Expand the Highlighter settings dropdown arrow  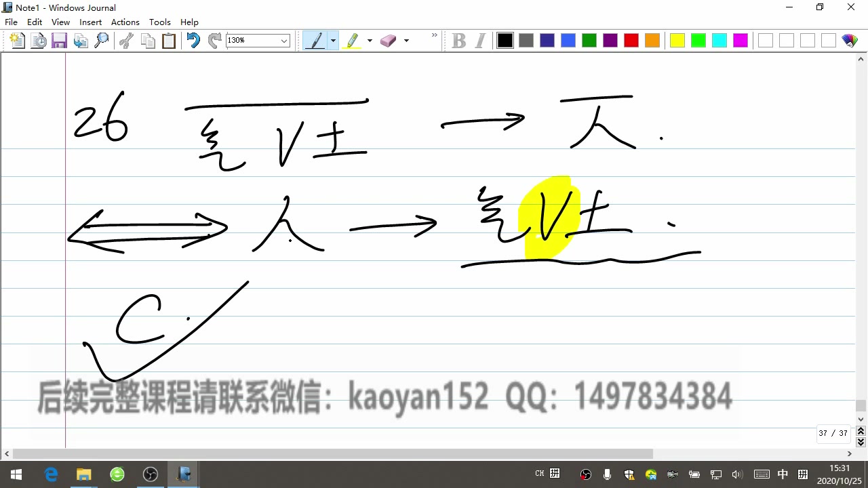point(370,41)
